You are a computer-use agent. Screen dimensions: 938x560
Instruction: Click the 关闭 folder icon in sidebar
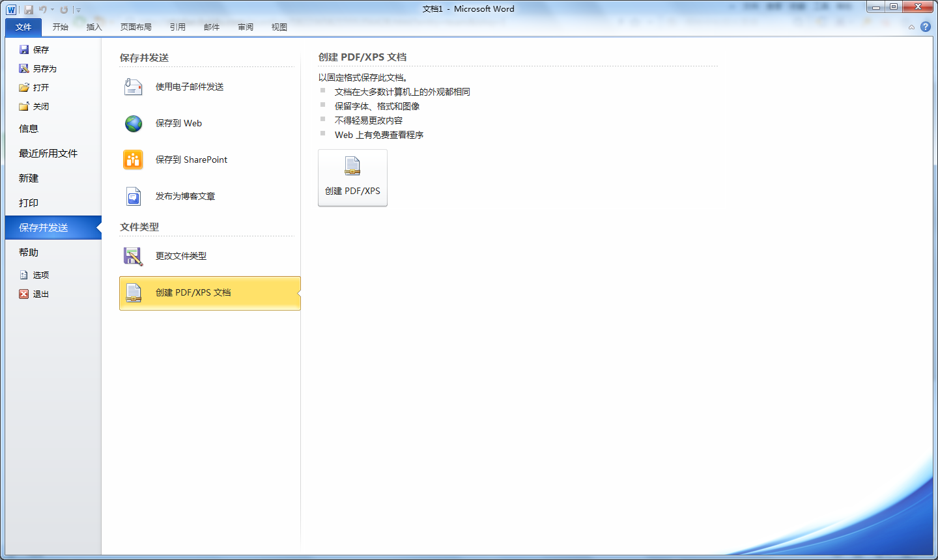24,106
